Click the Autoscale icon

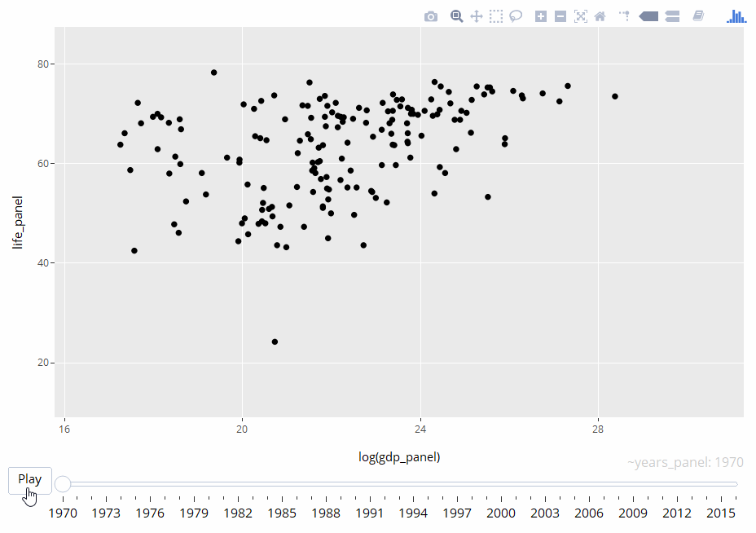click(x=581, y=15)
